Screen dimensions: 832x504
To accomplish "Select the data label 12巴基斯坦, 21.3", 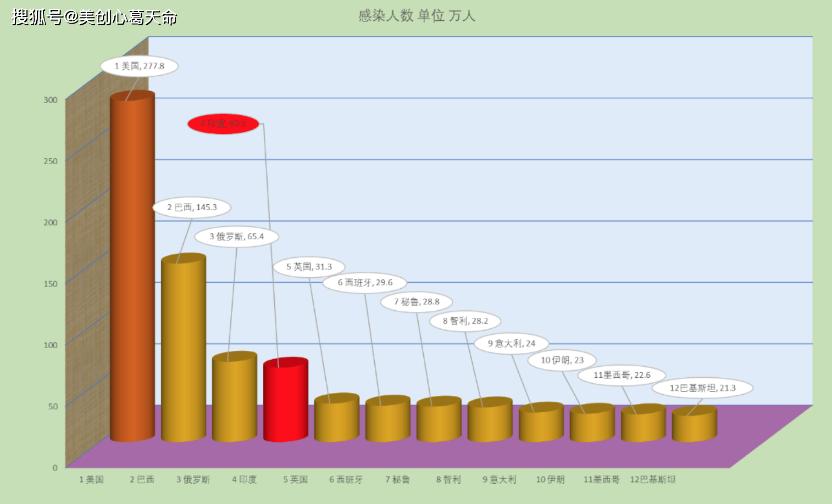I will pos(702,388).
